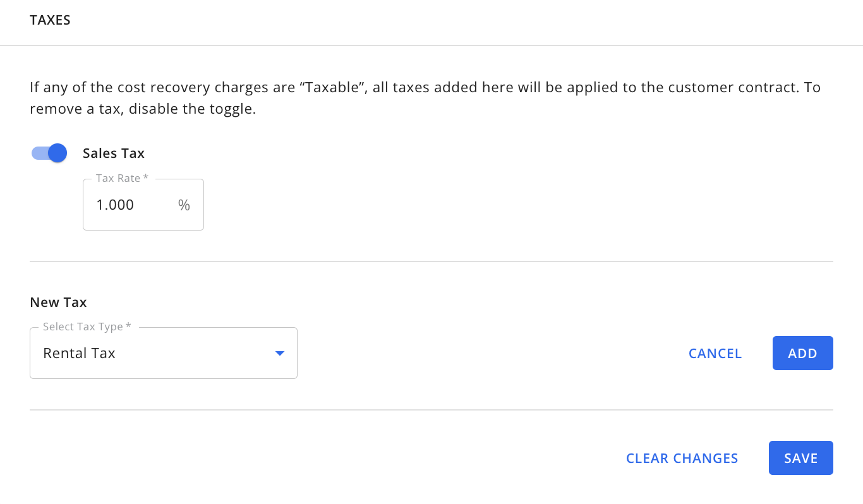863x504 pixels.
Task: Select the Rental Tax value text
Action: click(79, 353)
